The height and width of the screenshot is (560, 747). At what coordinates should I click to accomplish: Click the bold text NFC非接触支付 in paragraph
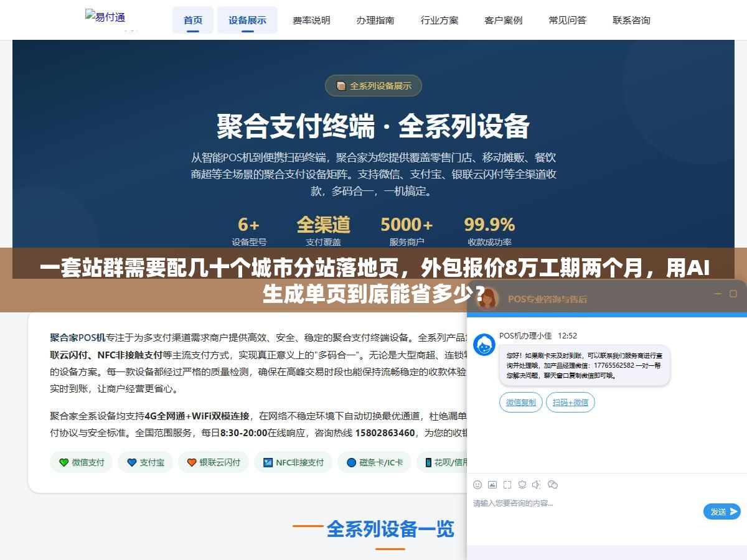click(130, 355)
